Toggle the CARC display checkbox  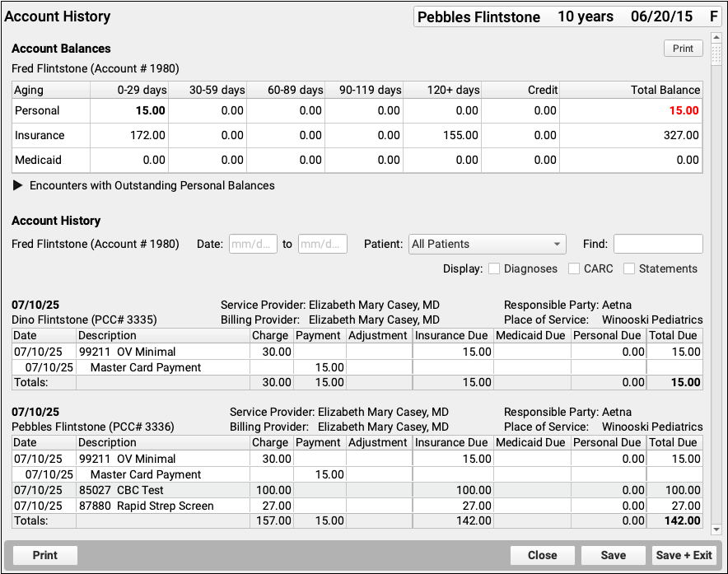pos(574,269)
